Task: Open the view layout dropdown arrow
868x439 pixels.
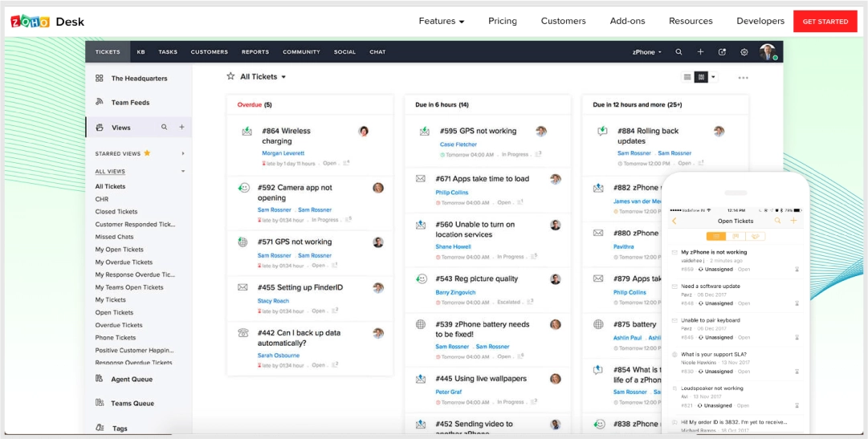Action: coord(713,77)
